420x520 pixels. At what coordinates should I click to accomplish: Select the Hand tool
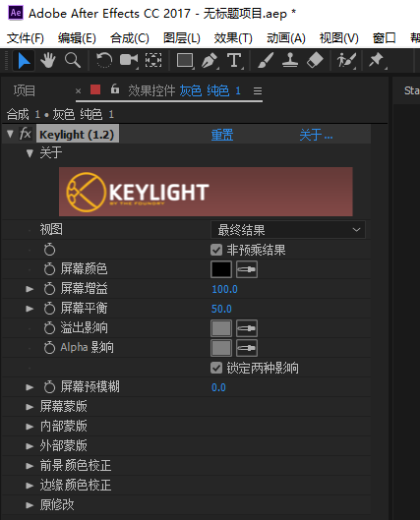(48, 61)
